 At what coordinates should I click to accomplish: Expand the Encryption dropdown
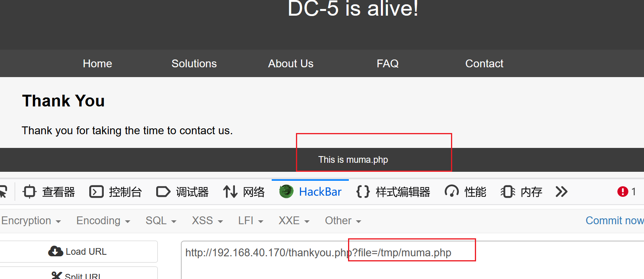click(31, 221)
